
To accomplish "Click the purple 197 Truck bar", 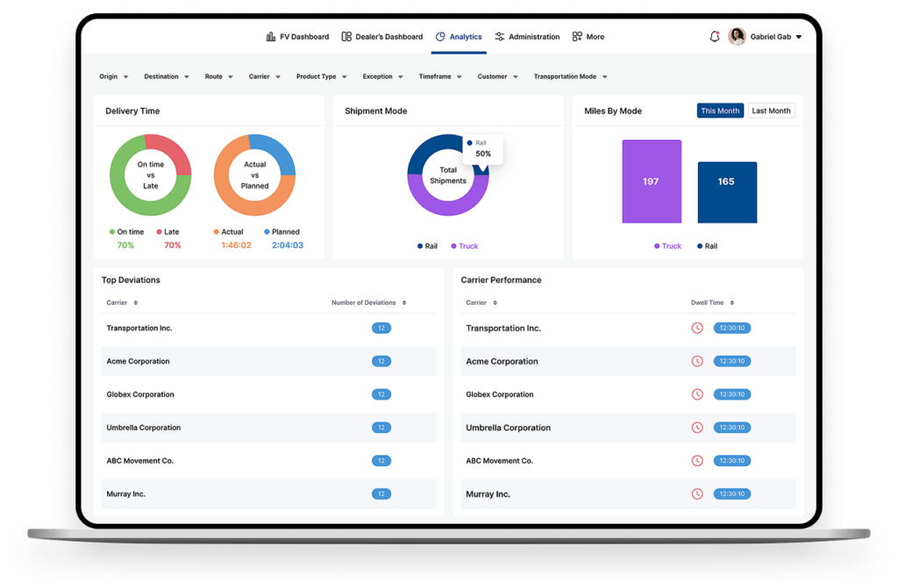I will pos(652,181).
